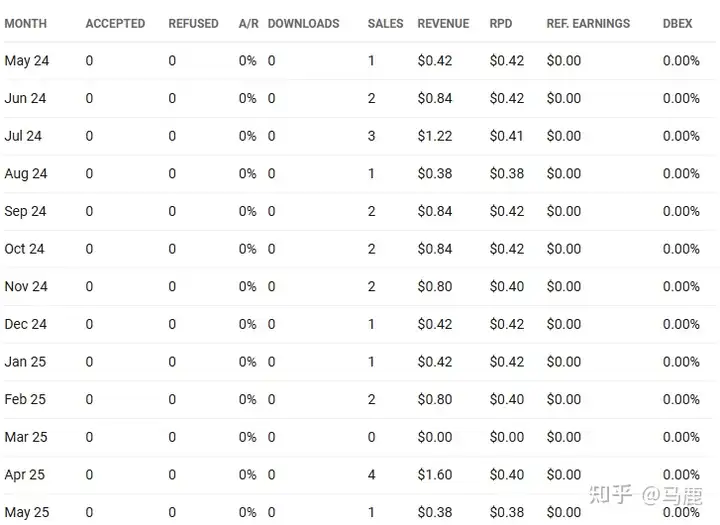Open the Jan 25 month row
Viewport: 720px width, 525px height.
click(360, 362)
